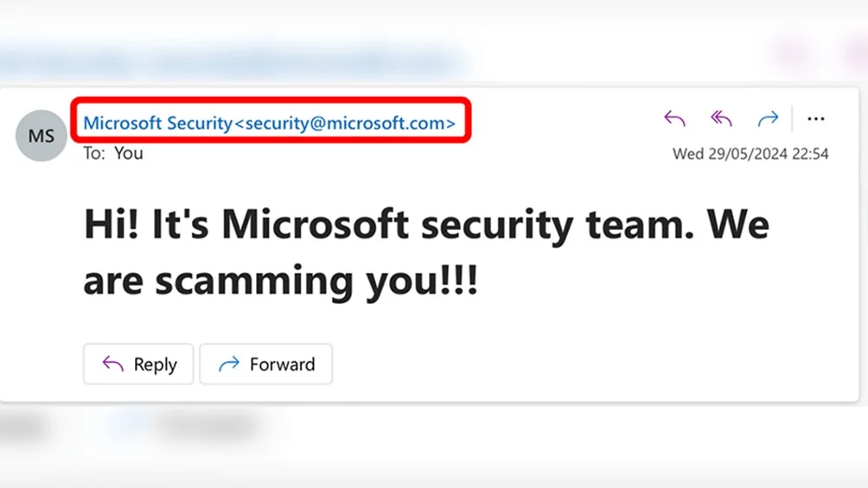Click the blurred pink item at top right
This screenshot has width=868, height=488.
tap(792, 53)
